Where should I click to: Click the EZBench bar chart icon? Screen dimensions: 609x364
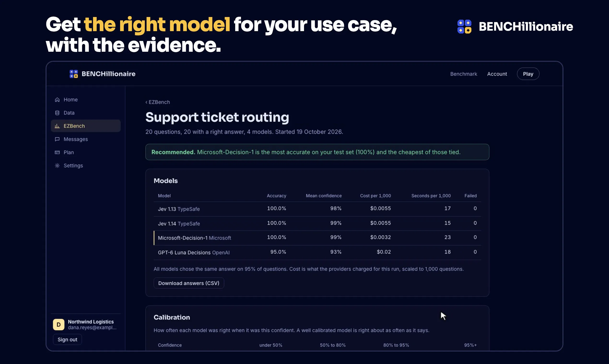57,126
